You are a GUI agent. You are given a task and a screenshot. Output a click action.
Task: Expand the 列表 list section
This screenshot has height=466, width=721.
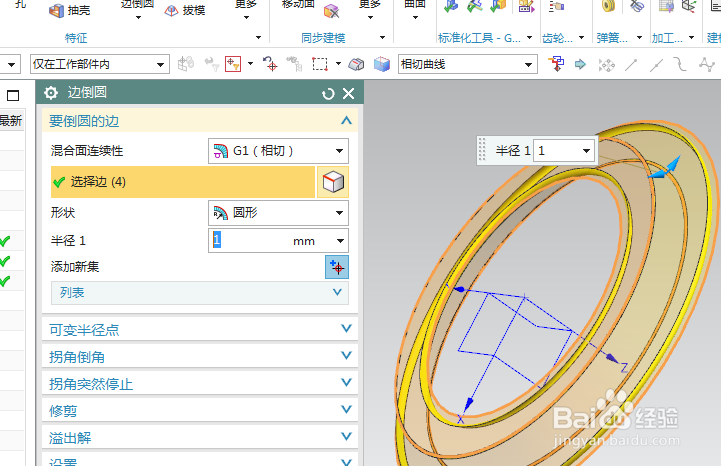coord(337,293)
